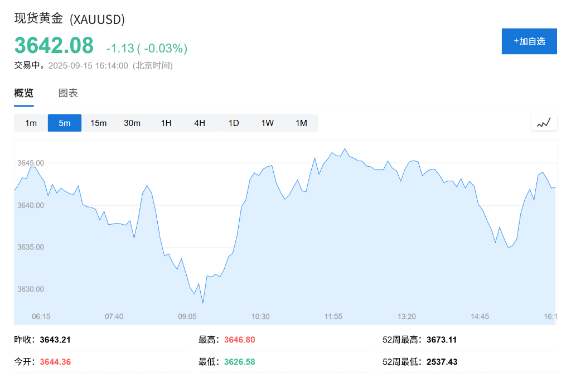The image size is (571, 392).
Task: Switch to the 概览 overview tab
Action: 23,93
